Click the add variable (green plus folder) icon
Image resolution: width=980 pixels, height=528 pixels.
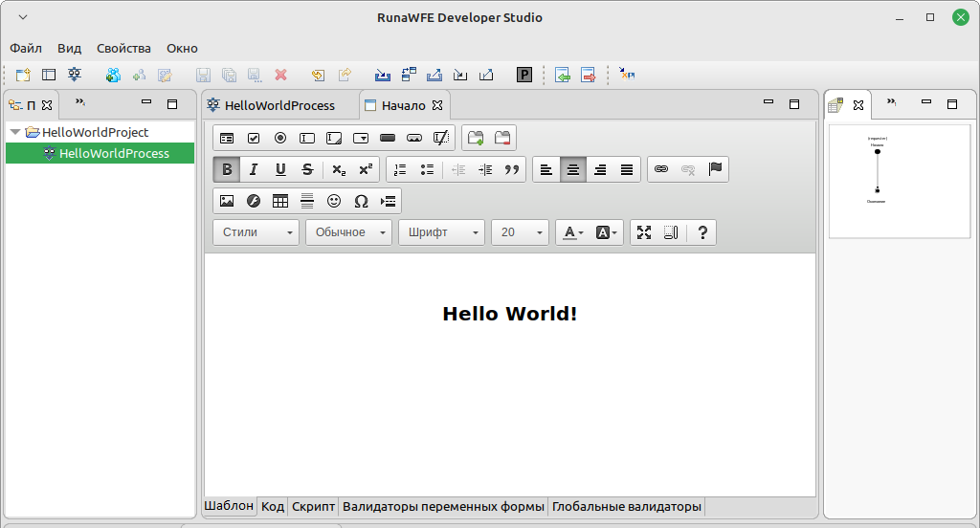pyautogui.click(x=476, y=138)
